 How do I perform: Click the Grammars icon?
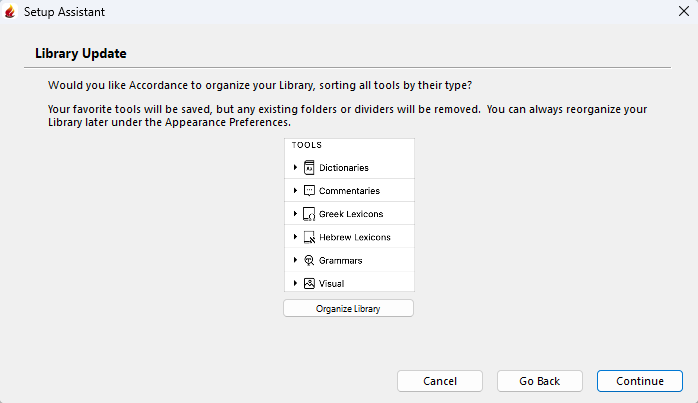pyautogui.click(x=309, y=260)
